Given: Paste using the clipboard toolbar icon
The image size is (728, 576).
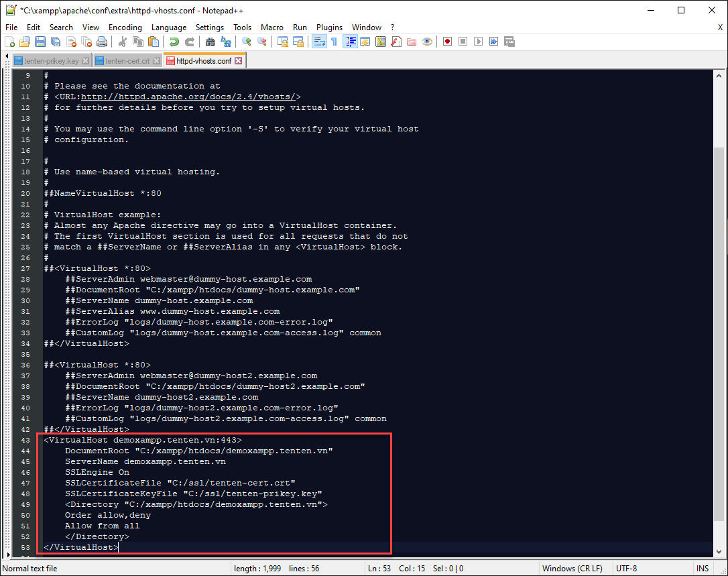Looking at the screenshot, I should 154,42.
